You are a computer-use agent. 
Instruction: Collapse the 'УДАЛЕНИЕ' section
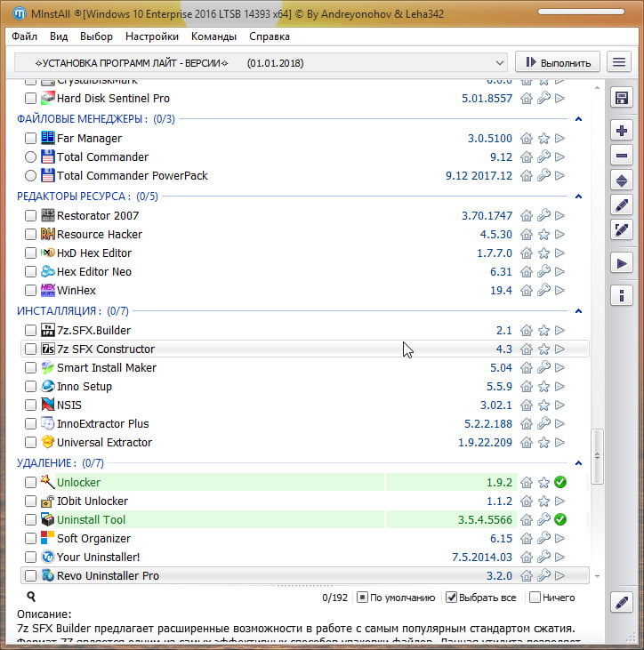tap(578, 463)
